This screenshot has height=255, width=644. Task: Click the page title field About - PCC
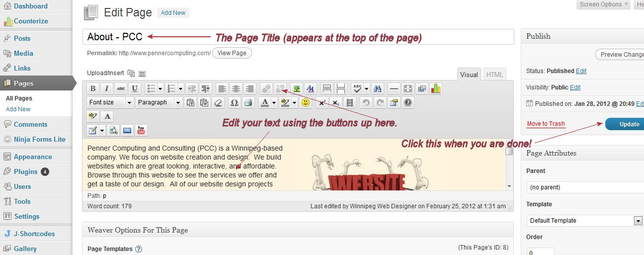click(x=298, y=37)
